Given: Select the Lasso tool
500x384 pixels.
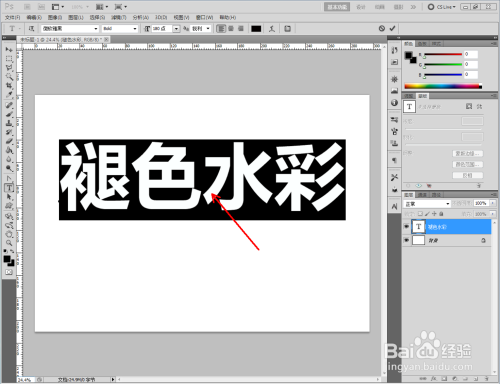Looking at the screenshot, I should click(9, 68).
